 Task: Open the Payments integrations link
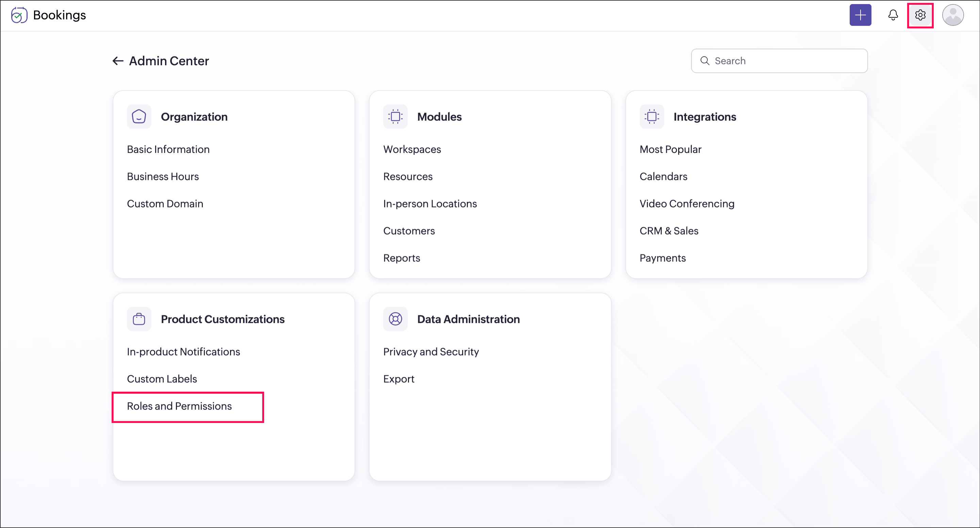click(662, 258)
